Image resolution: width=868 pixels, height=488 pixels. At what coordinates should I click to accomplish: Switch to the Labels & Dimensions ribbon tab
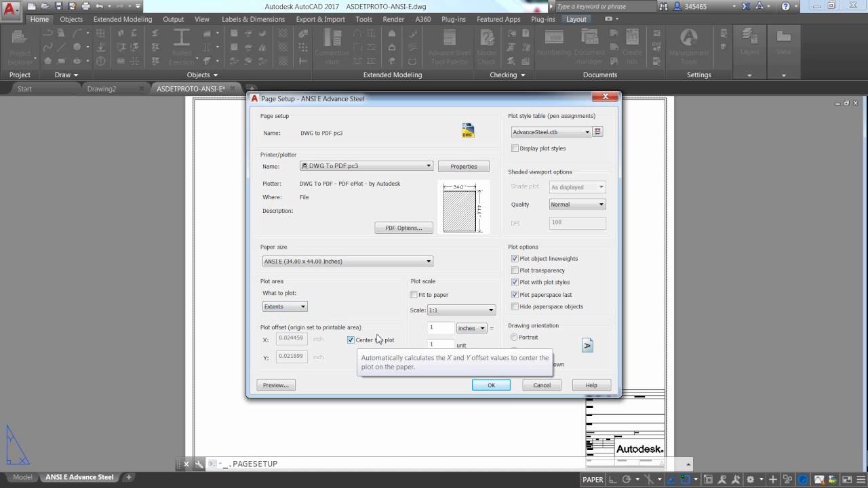253,19
